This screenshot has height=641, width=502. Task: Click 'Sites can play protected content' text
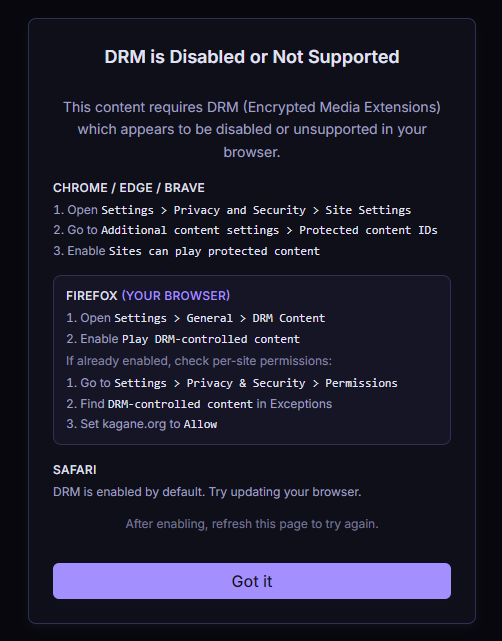[214, 251]
